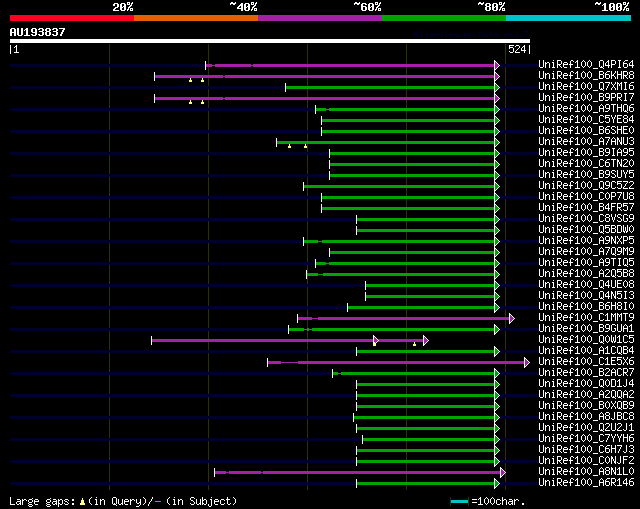Click the purple ~60% identity legend segment

pos(320,18)
